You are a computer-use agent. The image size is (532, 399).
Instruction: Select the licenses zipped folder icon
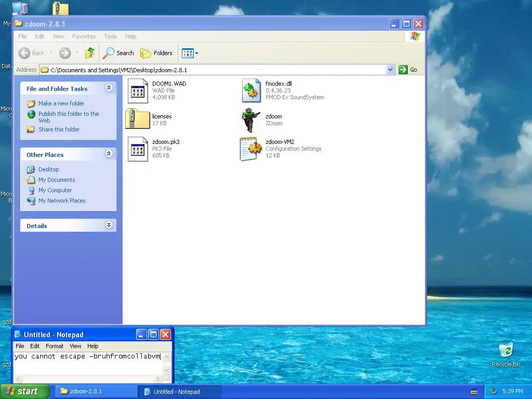(137, 119)
